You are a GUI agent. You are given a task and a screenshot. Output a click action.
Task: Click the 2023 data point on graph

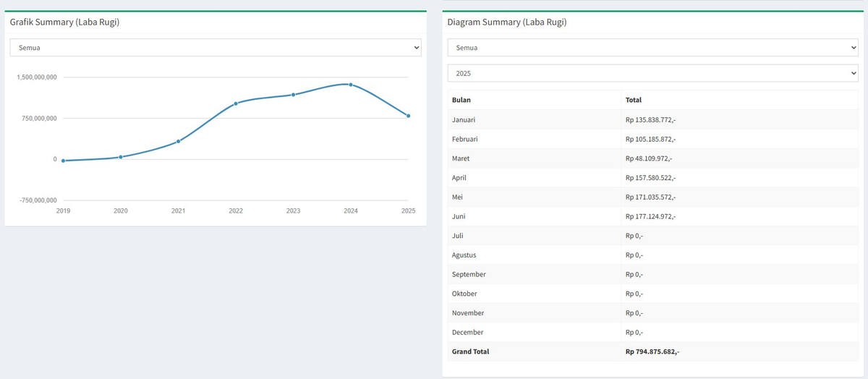click(293, 95)
